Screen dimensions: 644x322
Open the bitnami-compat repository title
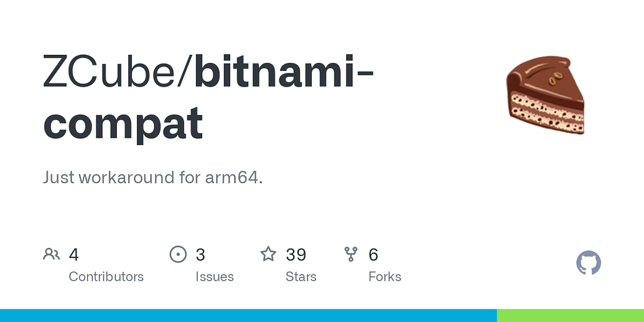(x=208, y=97)
